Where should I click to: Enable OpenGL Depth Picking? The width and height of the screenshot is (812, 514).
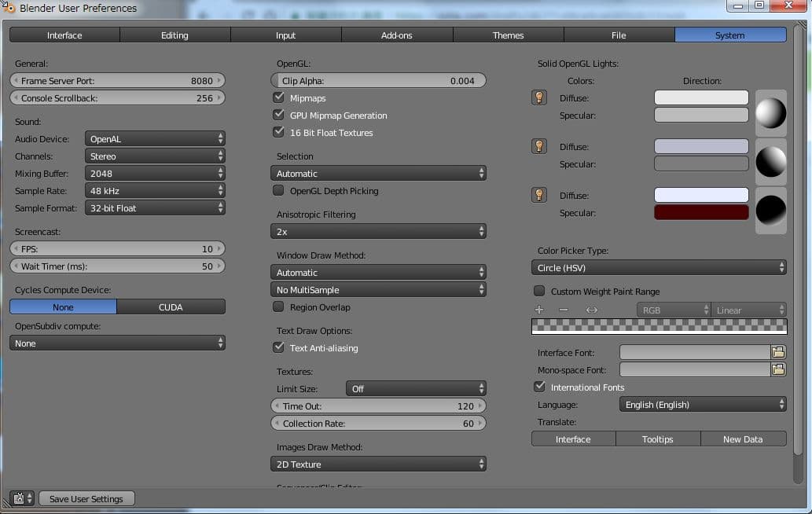click(x=278, y=190)
